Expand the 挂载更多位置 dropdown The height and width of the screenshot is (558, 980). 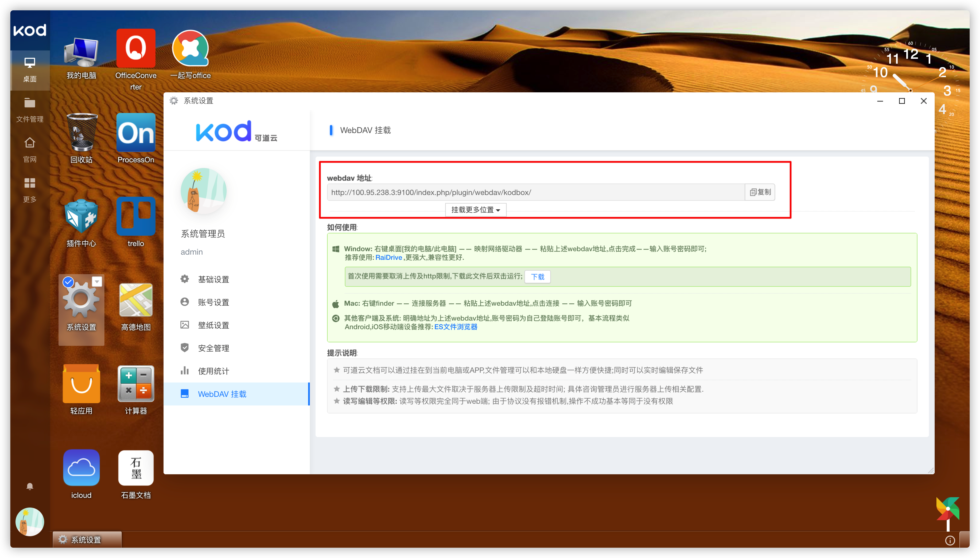475,210
